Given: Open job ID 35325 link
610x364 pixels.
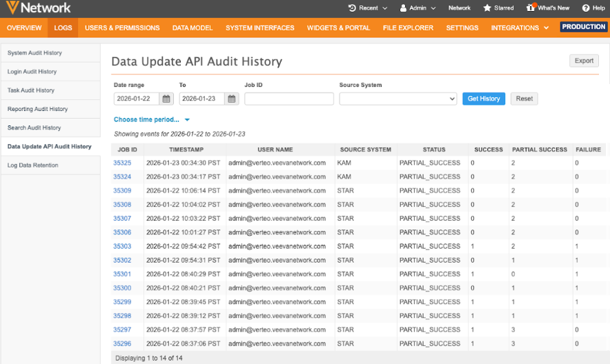Looking at the screenshot, I should (122, 163).
